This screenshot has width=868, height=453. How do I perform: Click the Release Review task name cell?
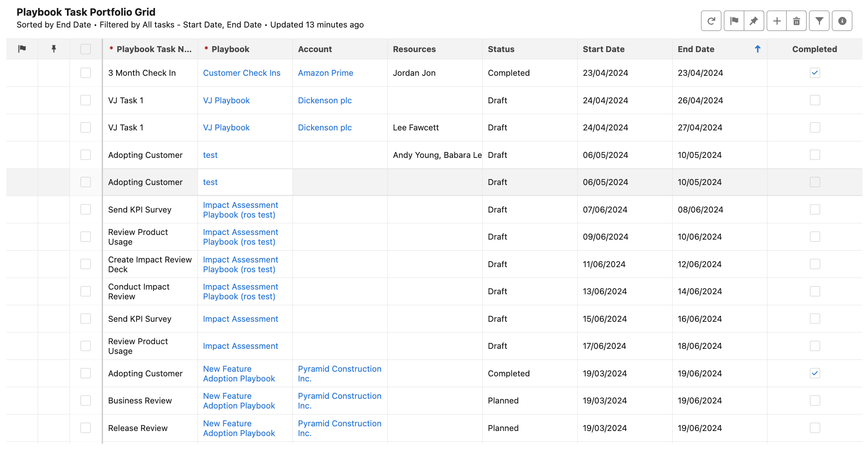[x=138, y=428]
